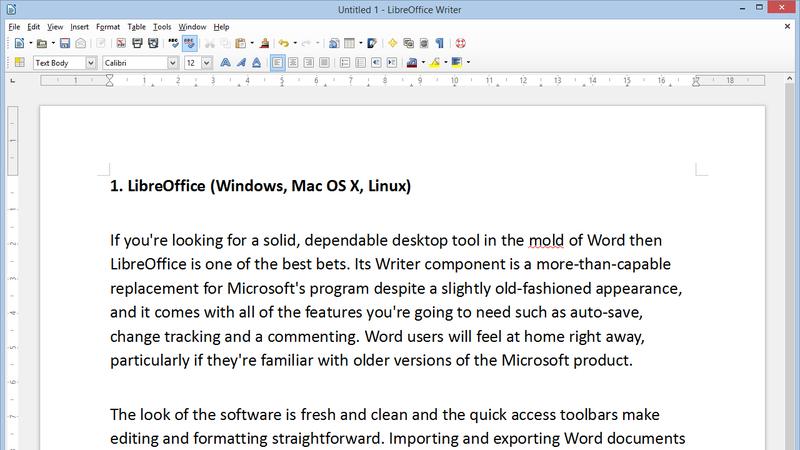Viewport: 800px width, 450px height.
Task: Expand the Table grid dropdown arrow
Action: click(x=361, y=44)
